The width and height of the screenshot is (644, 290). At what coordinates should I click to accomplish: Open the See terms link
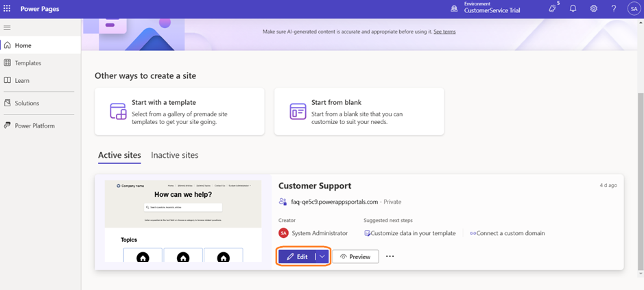[x=444, y=32]
